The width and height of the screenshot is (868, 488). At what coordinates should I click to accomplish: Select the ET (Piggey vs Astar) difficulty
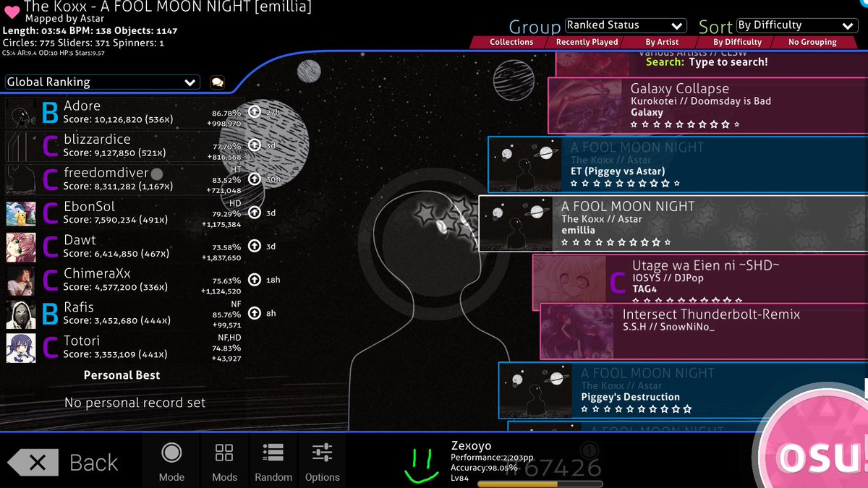[678, 165]
